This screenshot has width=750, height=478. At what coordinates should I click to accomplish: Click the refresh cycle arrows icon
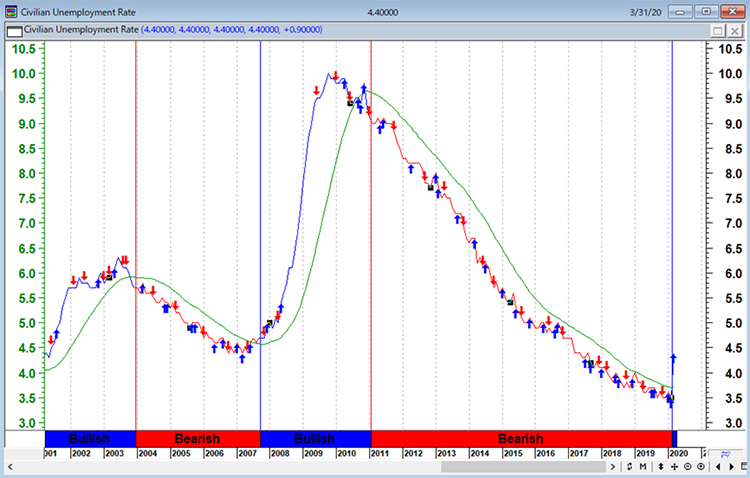[x=629, y=467]
